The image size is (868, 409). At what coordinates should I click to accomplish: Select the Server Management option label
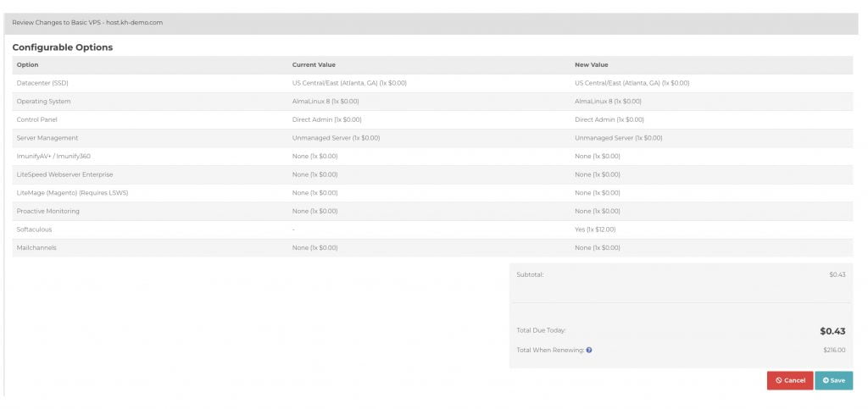coord(47,138)
